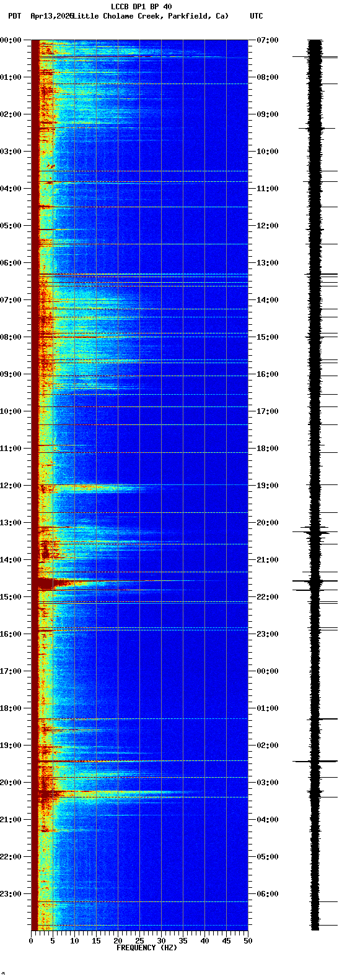The height and width of the screenshot is (980, 342).
Task: Click the 20 Hz frequency axis label
Action: click(x=118, y=941)
